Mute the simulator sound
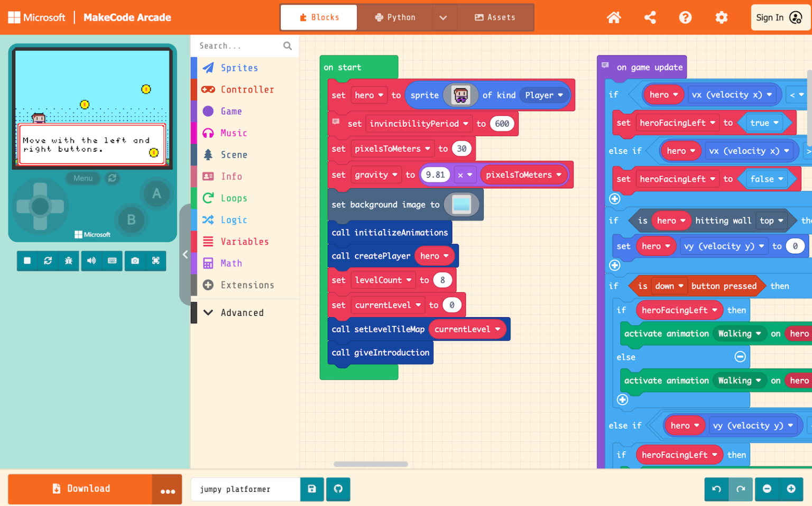The height and width of the screenshot is (506, 812). tap(91, 261)
